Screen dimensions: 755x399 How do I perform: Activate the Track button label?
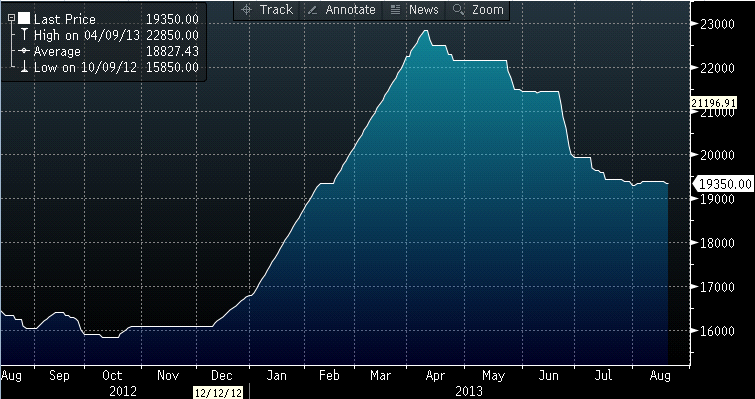click(x=276, y=10)
